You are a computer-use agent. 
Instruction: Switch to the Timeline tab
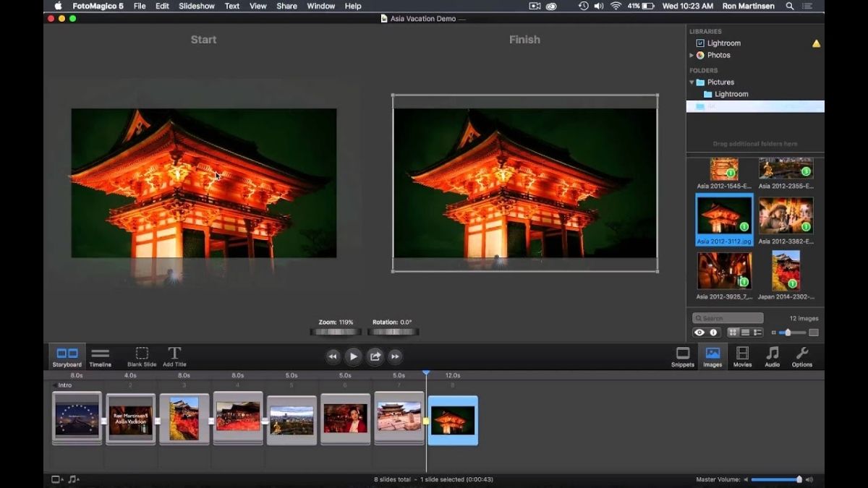pos(100,356)
